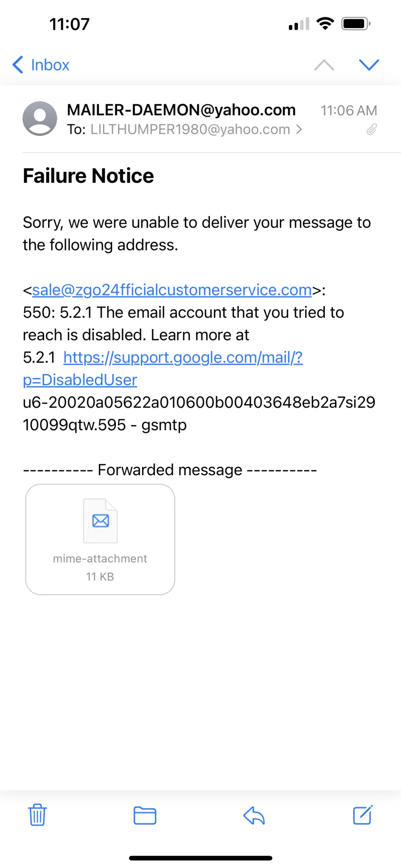
Task: Tap the 11:06 AM timestamp
Action: pos(349,111)
